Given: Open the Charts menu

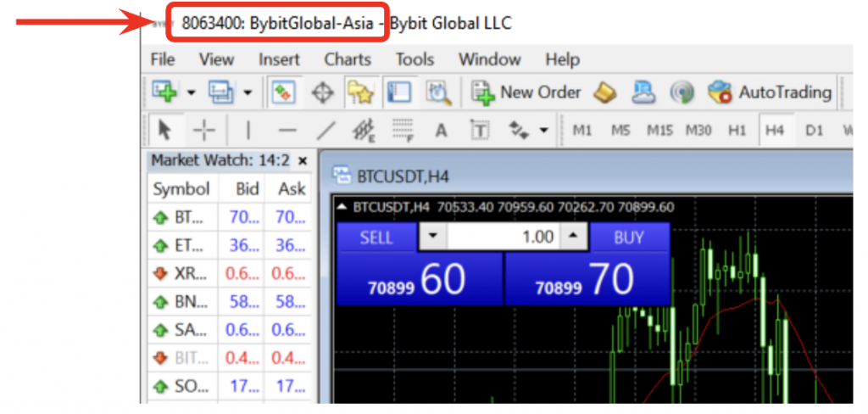Looking at the screenshot, I should (348, 59).
